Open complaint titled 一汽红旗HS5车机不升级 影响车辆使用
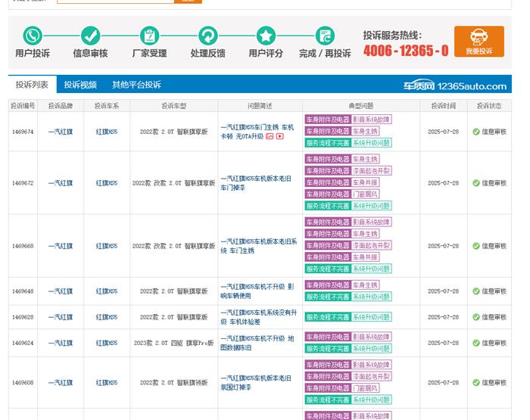Screen dimensions: 530x420 257,291
